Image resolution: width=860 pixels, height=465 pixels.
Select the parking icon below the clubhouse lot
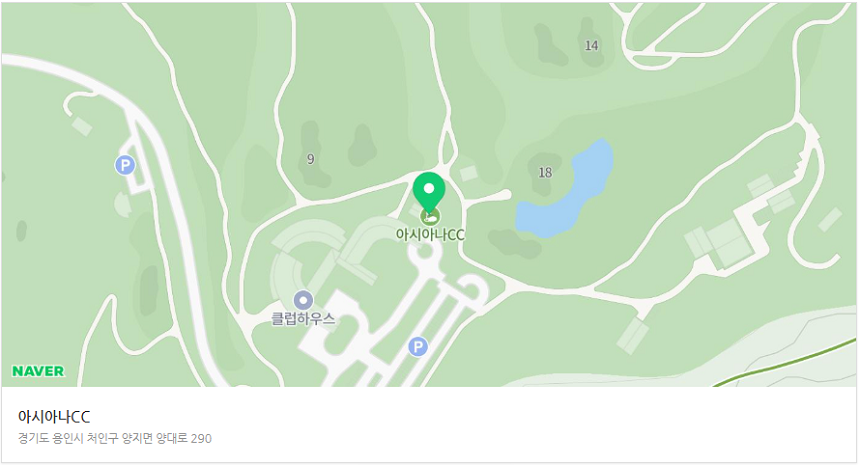[418, 347]
